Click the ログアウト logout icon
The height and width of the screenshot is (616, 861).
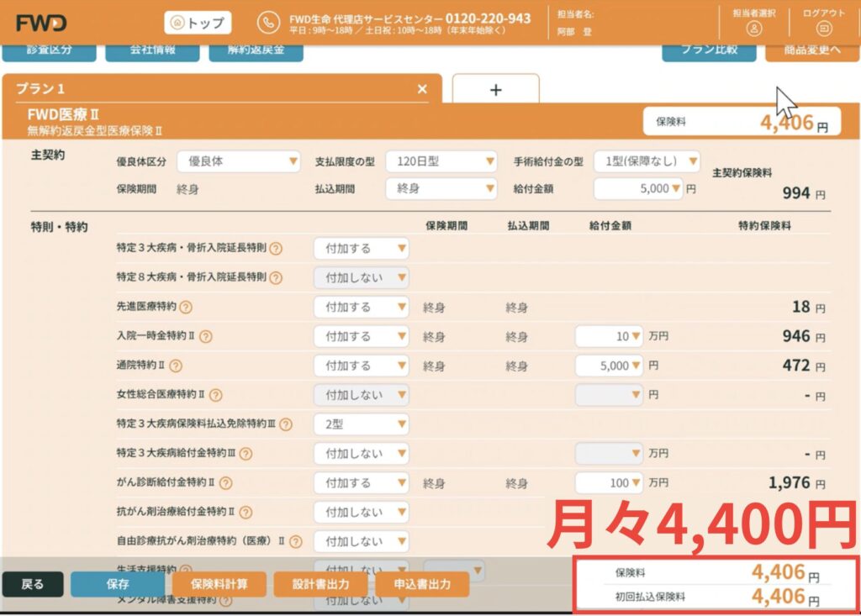coord(824,29)
